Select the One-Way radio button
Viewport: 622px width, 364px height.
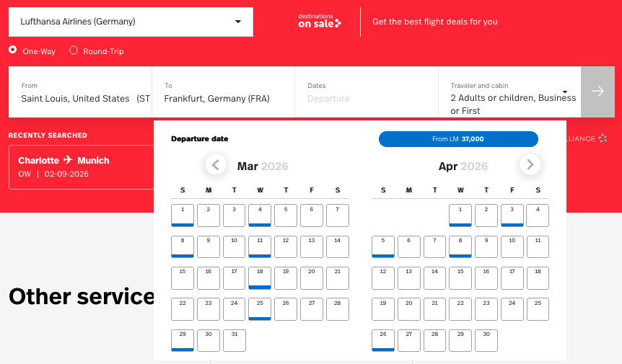pyautogui.click(x=13, y=50)
